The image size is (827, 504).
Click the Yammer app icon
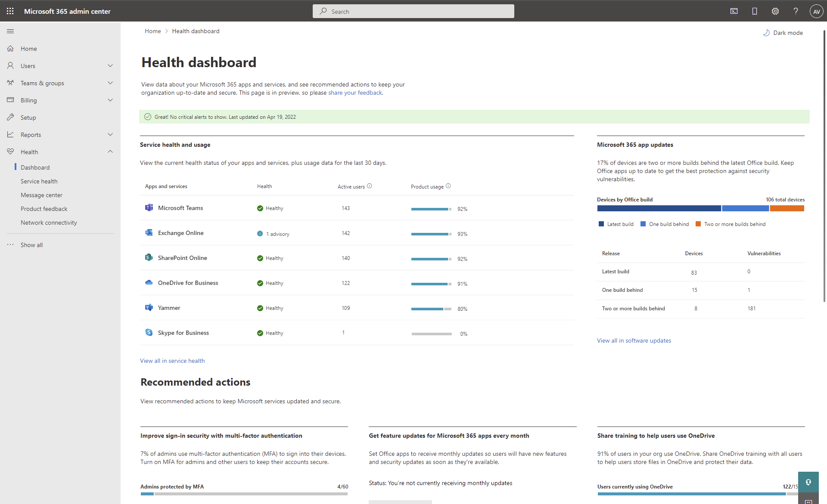149,307
